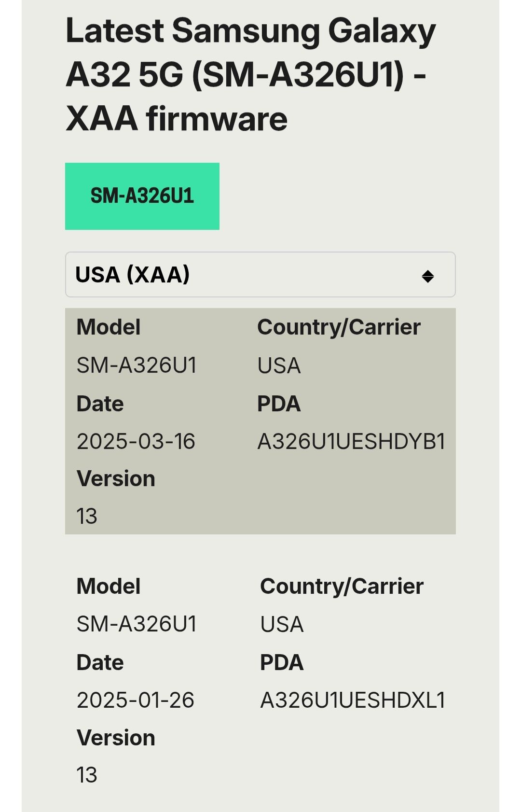Click the Model label in the first entry
521x812 pixels.
[108, 327]
